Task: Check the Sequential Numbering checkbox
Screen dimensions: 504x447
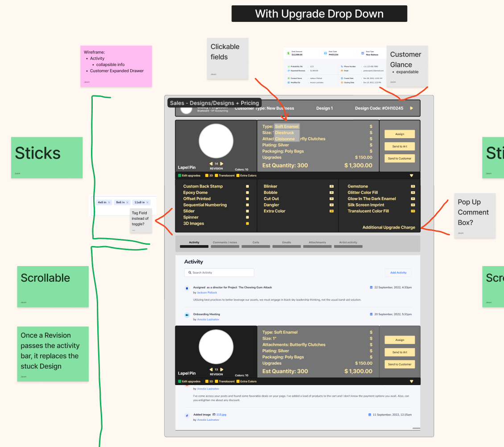Action: [248, 205]
